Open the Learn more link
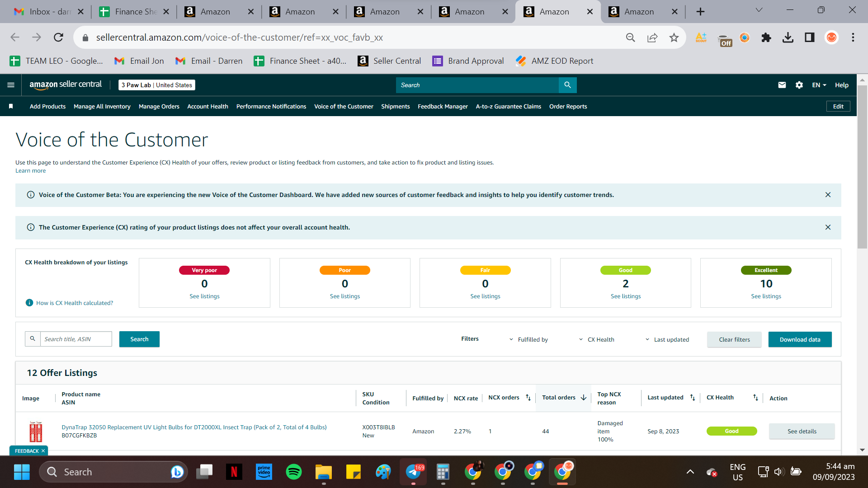This screenshot has width=868, height=488. [x=30, y=171]
